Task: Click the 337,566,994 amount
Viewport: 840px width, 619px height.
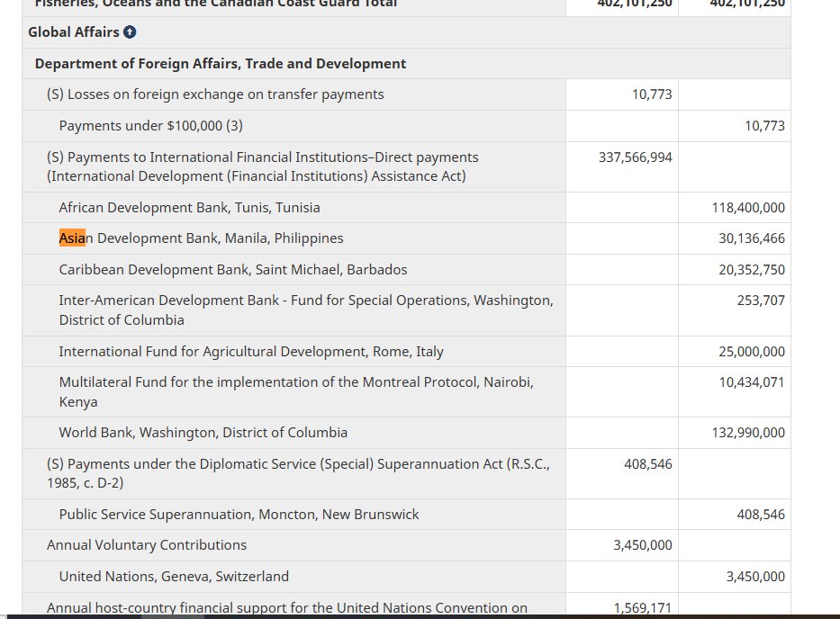Action: [635, 157]
